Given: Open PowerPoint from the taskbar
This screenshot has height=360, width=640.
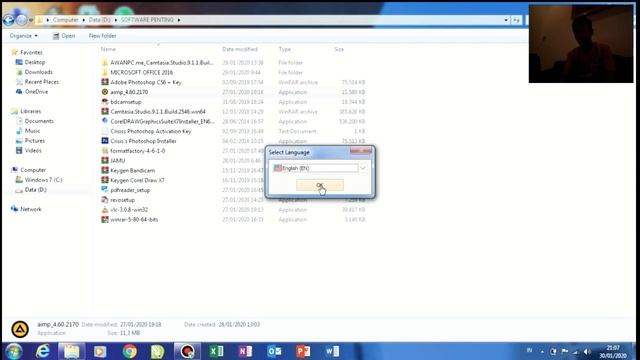Looking at the screenshot, I should (303, 351).
